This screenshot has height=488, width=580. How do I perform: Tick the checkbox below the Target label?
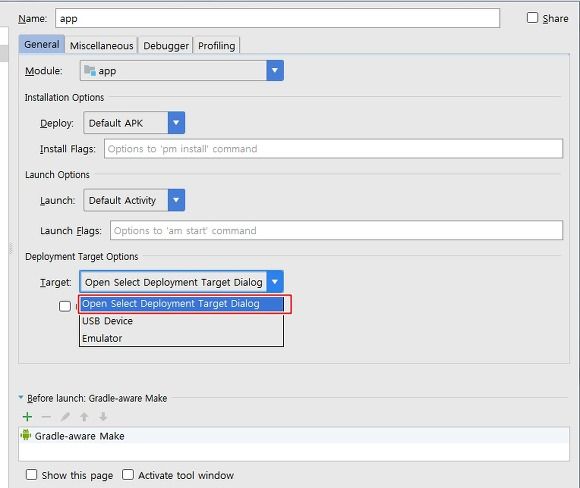65,306
